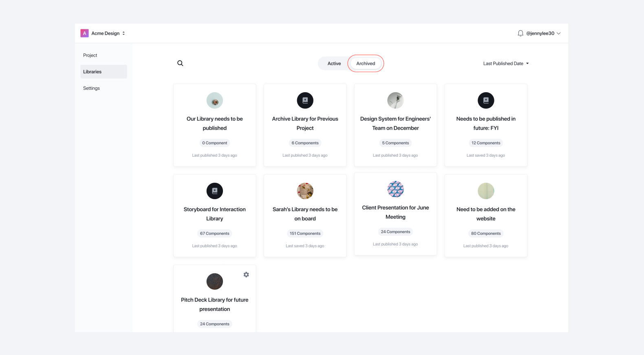Open Storyboard for Interaction Library title
Screen dimensions: 644x355
coord(215,214)
